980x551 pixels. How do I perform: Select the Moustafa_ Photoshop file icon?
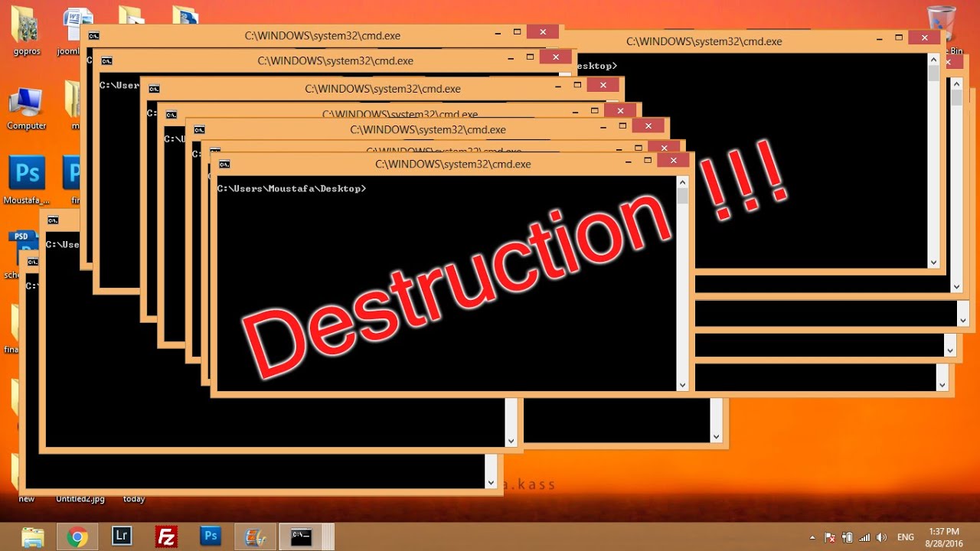pos(26,181)
